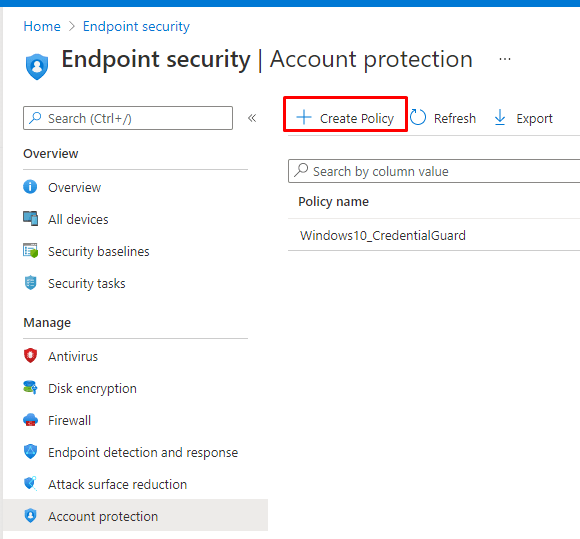Click the Security baselines icon
580x539 pixels.
click(x=30, y=250)
